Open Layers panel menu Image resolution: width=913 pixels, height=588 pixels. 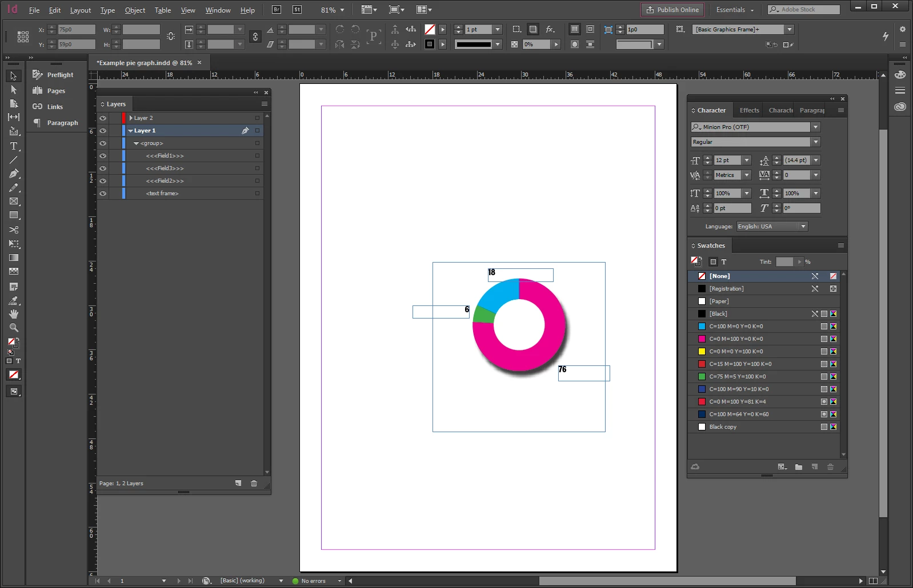265,104
